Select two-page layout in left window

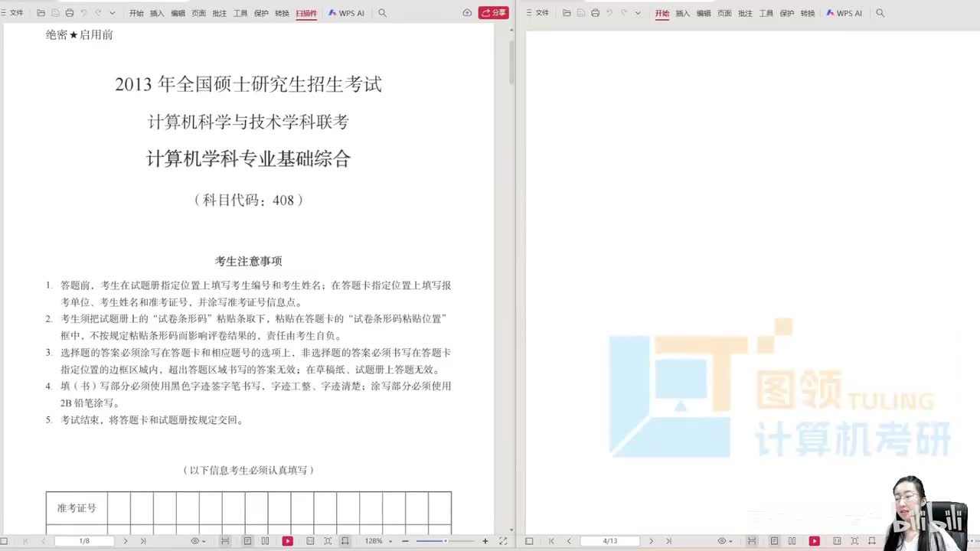[265, 541]
